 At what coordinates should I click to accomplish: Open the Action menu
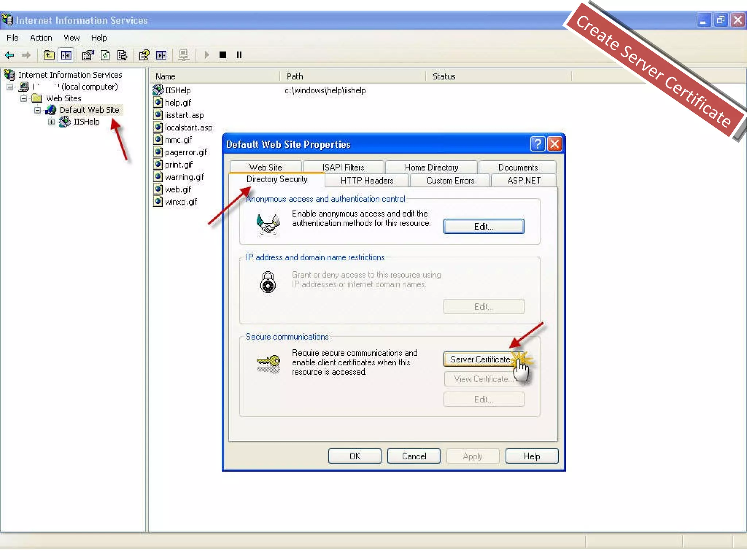[41, 38]
